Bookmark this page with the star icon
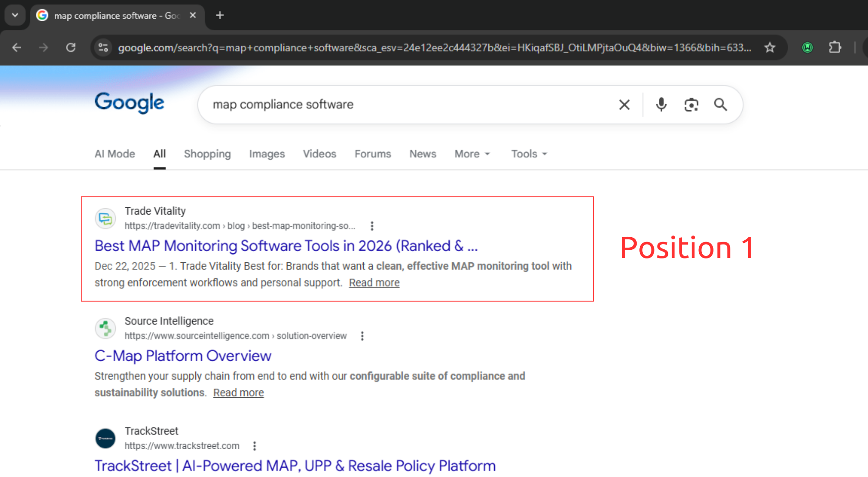This screenshot has height=477, width=868. click(x=770, y=48)
